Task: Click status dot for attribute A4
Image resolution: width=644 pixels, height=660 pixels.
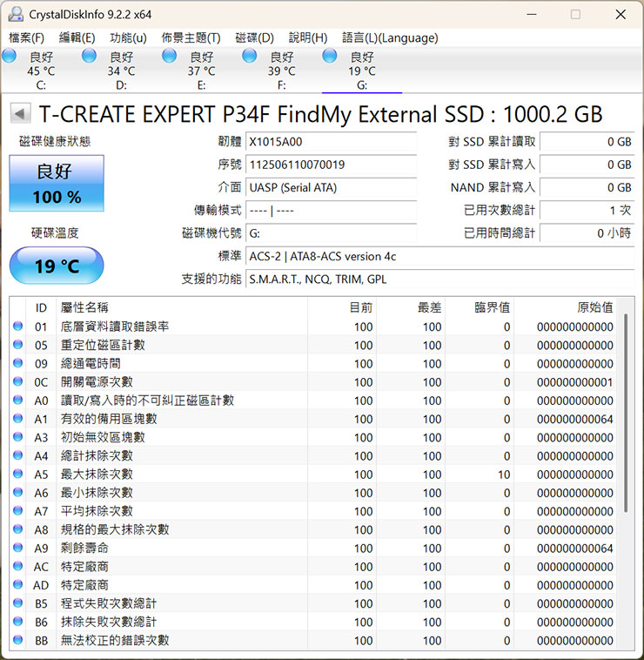Action: [x=17, y=455]
